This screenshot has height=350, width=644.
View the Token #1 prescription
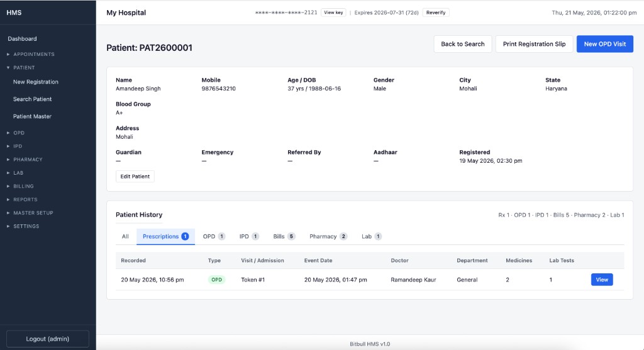[602, 280]
